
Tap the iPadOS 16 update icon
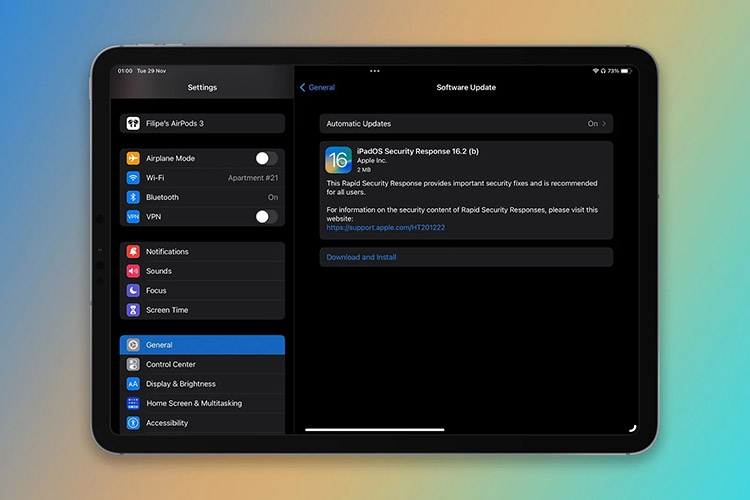339,160
